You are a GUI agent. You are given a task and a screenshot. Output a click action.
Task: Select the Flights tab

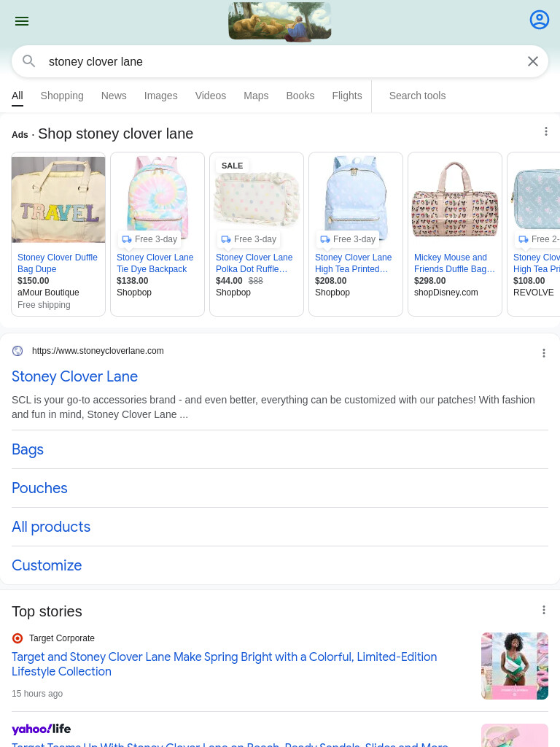tap(346, 96)
